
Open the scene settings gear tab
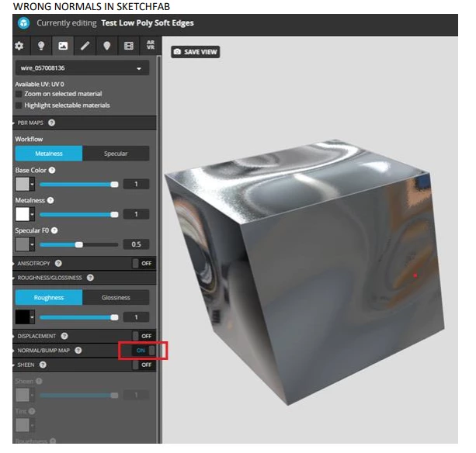tap(19, 46)
